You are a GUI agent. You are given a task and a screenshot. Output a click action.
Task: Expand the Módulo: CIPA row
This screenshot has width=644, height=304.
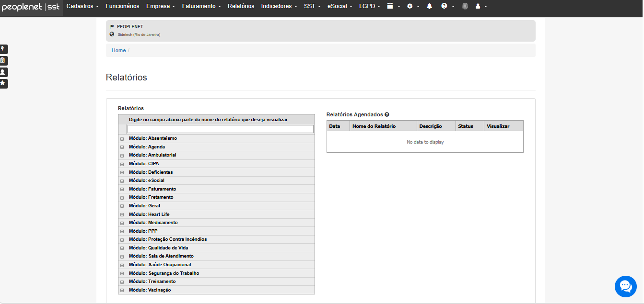point(122,164)
